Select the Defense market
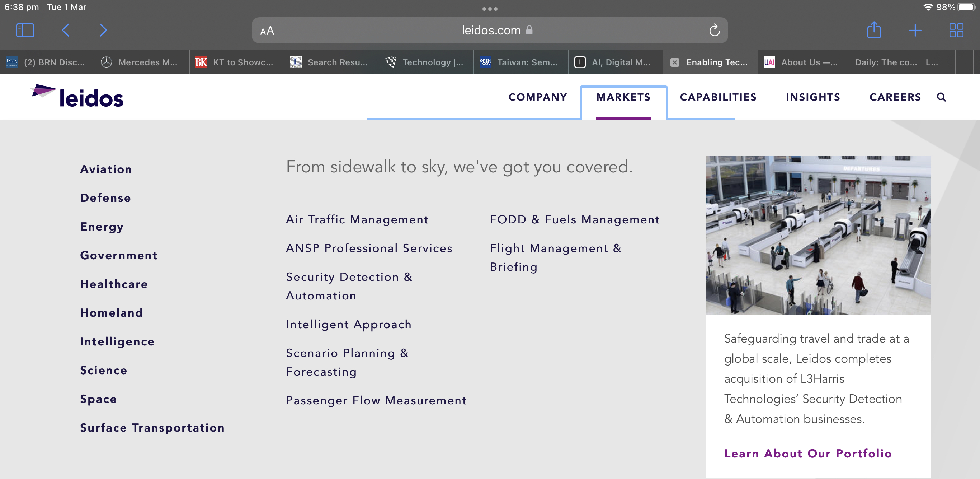Image resolution: width=980 pixels, height=479 pixels. click(105, 198)
